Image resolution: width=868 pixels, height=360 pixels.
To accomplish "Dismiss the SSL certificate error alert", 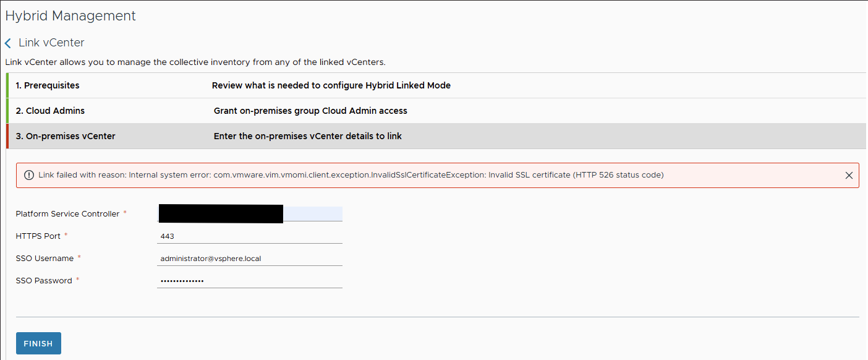I will click(849, 175).
